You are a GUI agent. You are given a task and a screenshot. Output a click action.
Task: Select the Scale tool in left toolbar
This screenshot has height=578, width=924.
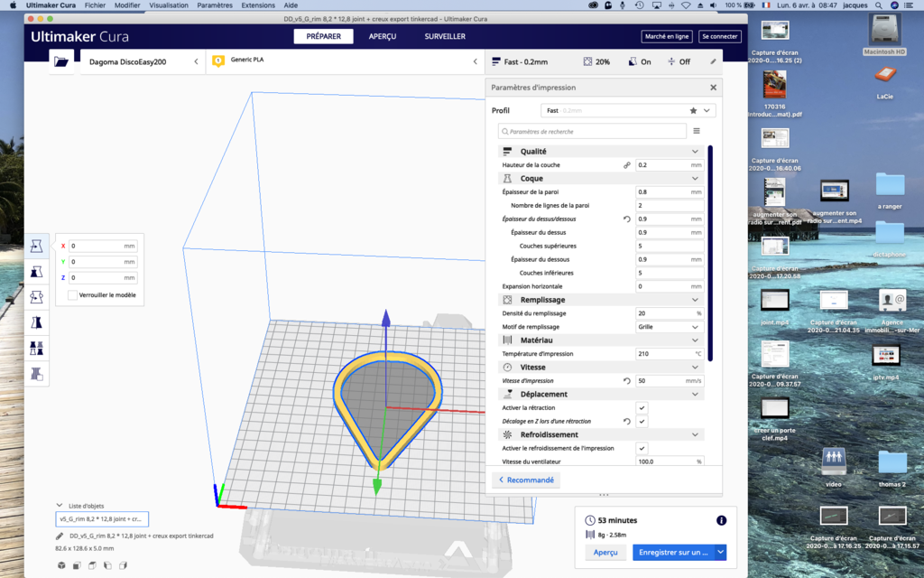click(x=36, y=272)
